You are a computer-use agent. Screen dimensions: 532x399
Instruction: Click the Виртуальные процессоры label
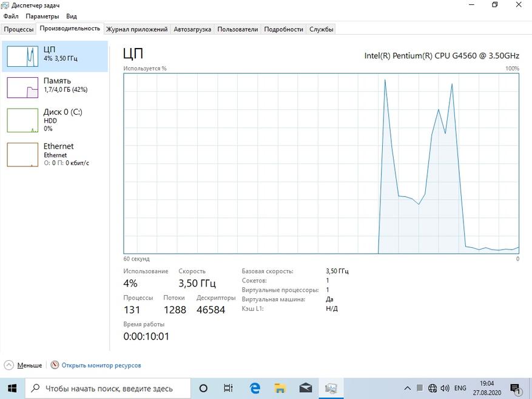(280, 290)
